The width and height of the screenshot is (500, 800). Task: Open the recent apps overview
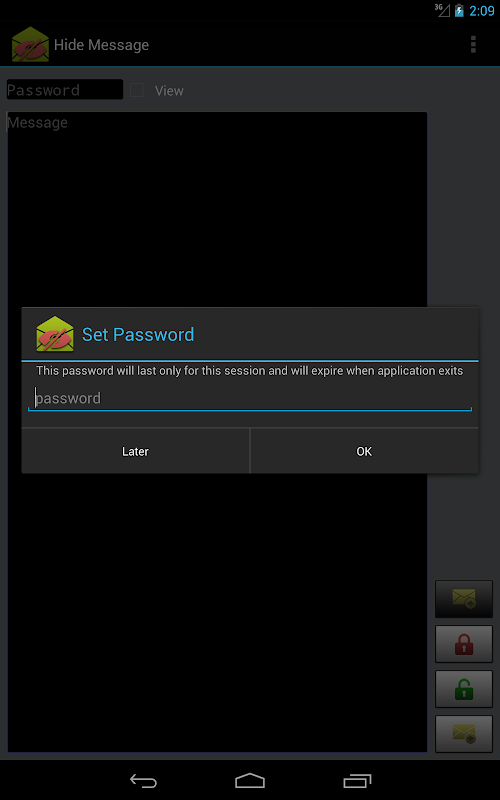(x=357, y=781)
